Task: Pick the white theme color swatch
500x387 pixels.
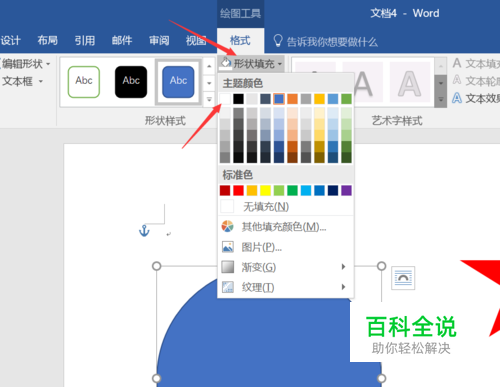Action: (x=225, y=99)
